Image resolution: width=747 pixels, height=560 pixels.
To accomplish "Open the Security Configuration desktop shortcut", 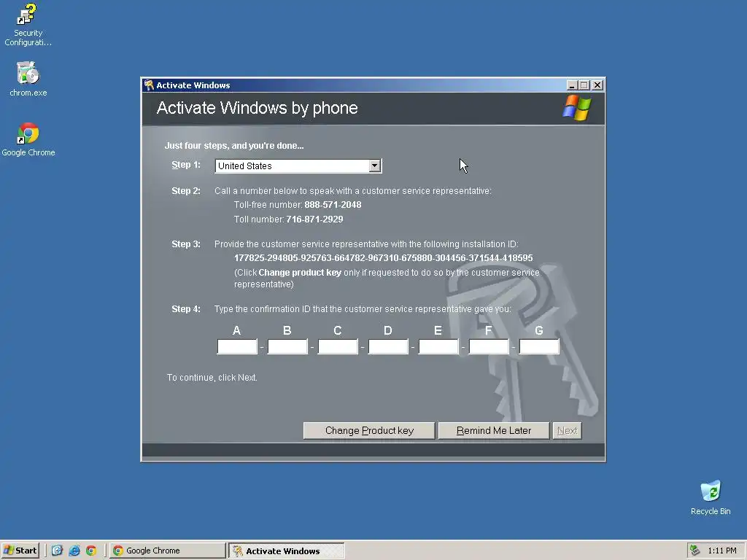I will 28,25.
